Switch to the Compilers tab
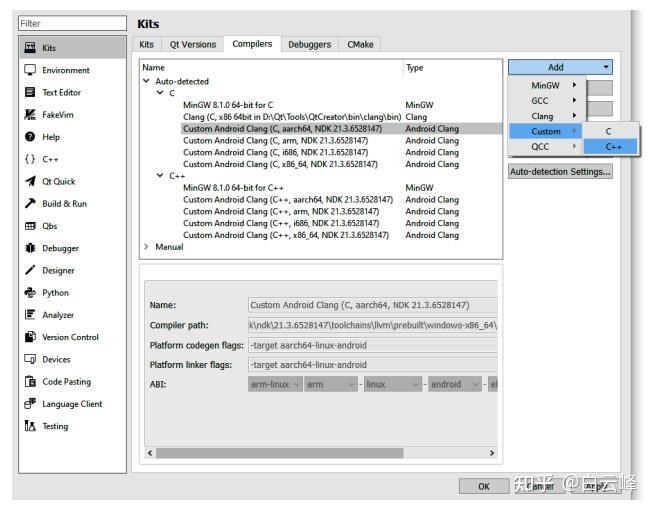This screenshot has height=512, width=654. (252, 44)
